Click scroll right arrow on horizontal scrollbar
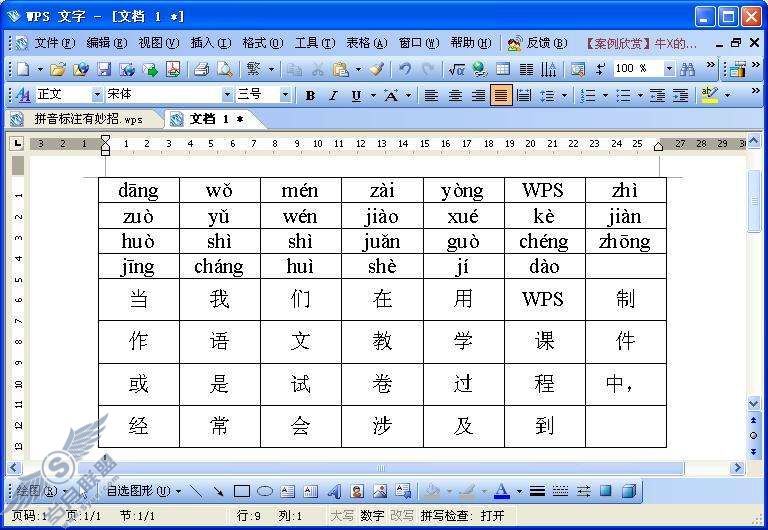768x530 pixels. pyautogui.click(x=737, y=468)
